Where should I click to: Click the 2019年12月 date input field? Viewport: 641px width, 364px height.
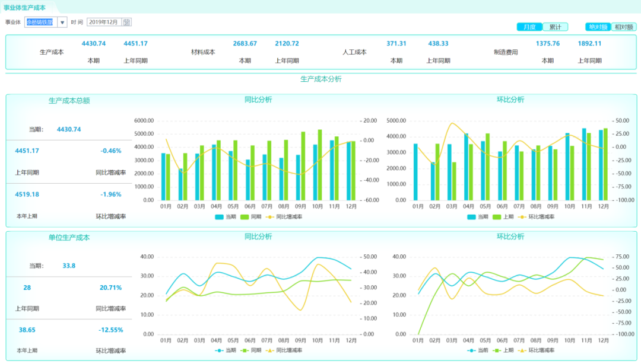(104, 22)
